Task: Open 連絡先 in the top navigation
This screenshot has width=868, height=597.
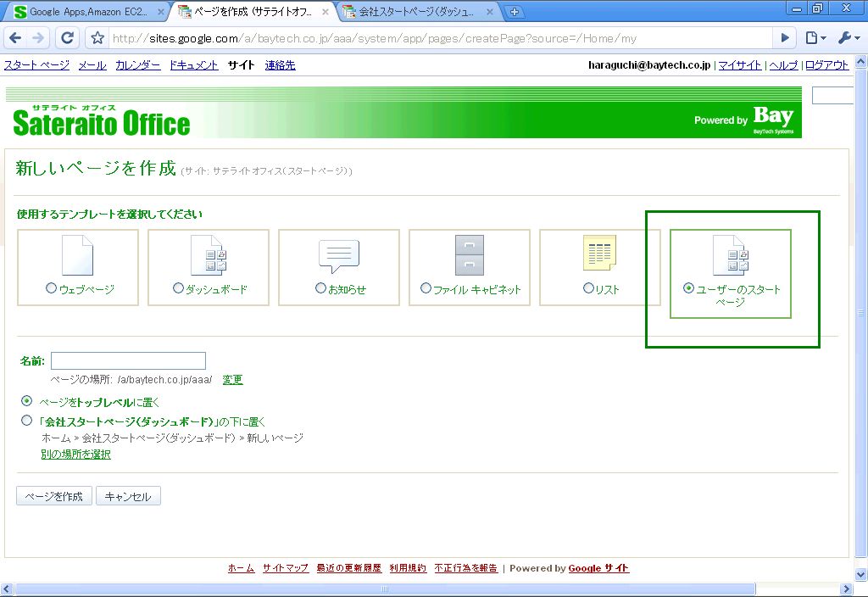Action: [280, 64]
